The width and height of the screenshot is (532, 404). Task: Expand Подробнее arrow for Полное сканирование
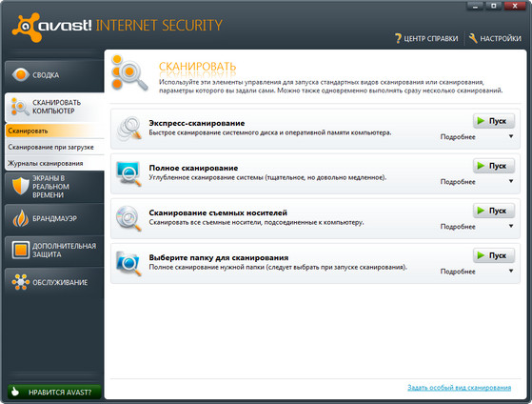511,181
